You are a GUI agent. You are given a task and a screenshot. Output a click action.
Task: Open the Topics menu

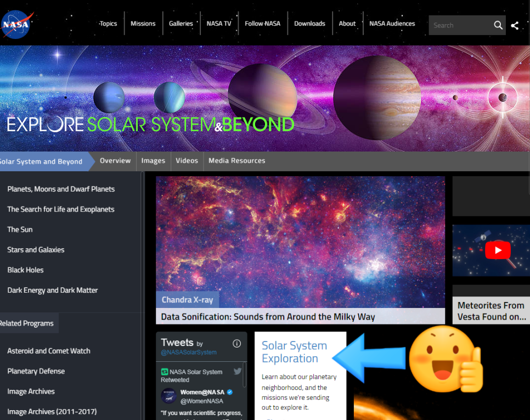pyautogui.click(x=108, y=24)
